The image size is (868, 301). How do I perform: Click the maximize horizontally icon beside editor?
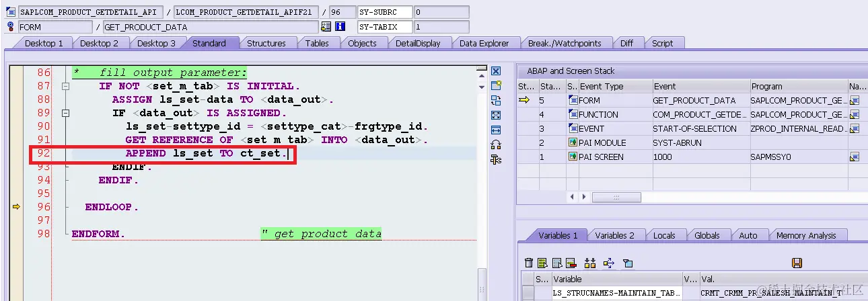496,130
